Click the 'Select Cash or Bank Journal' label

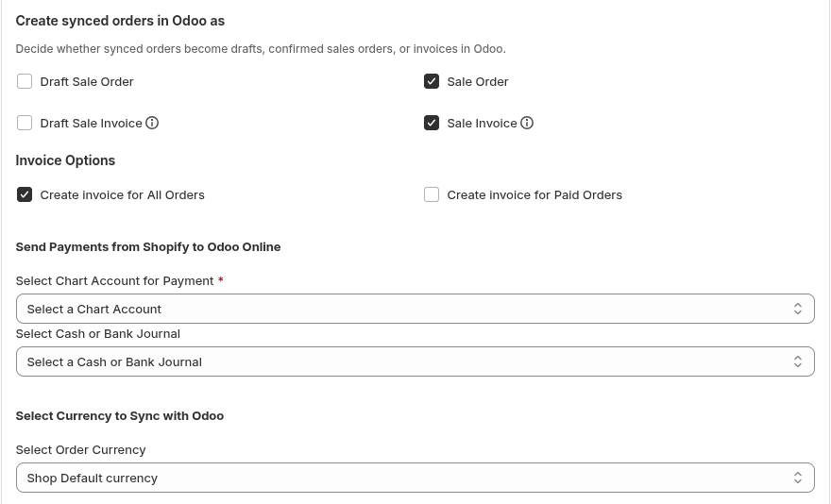tap(97, 333)
